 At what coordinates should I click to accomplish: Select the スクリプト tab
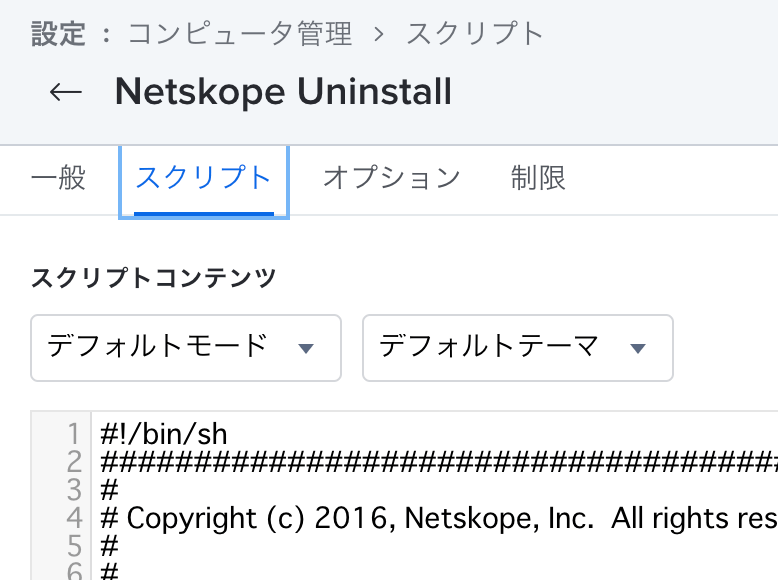pyautogui.click(x=203, y=178)
